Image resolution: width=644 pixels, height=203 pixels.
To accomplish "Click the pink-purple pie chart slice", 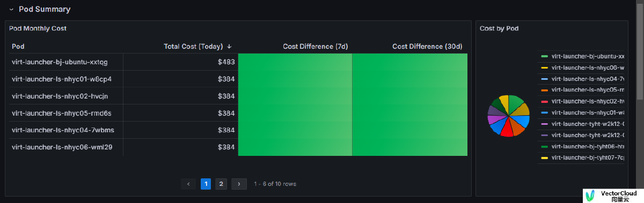I will tap(495, 119).
